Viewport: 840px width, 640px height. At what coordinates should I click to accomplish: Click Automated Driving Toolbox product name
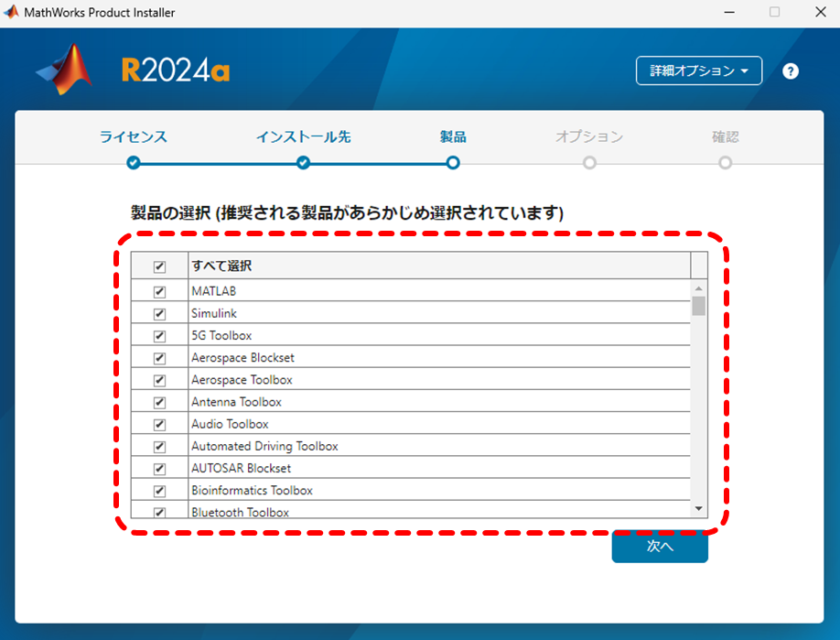point(264,446)
